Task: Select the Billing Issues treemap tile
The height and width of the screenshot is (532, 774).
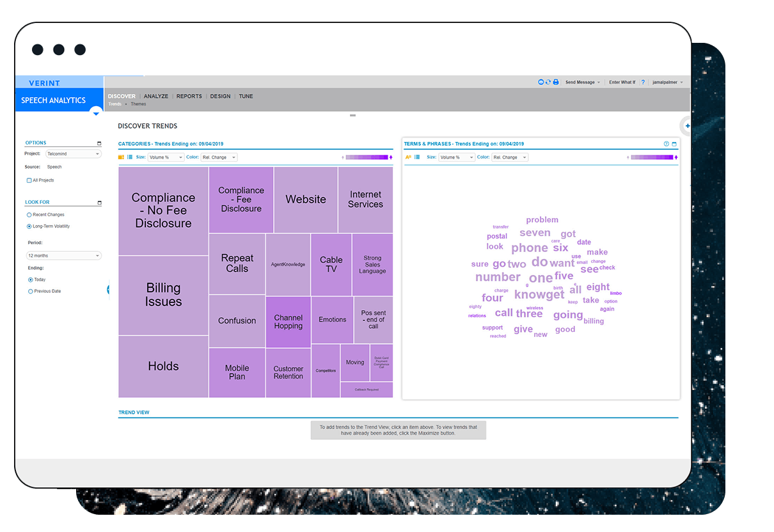Action: [x=163, y=295]
